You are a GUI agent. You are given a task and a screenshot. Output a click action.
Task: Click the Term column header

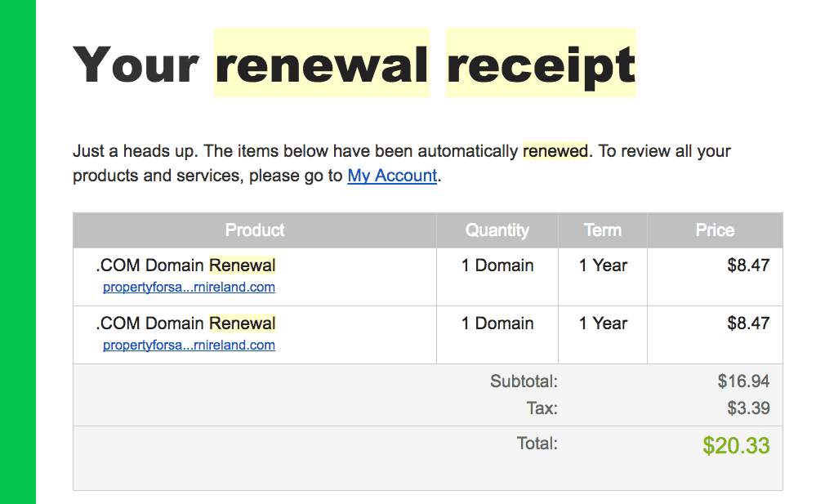603,230
